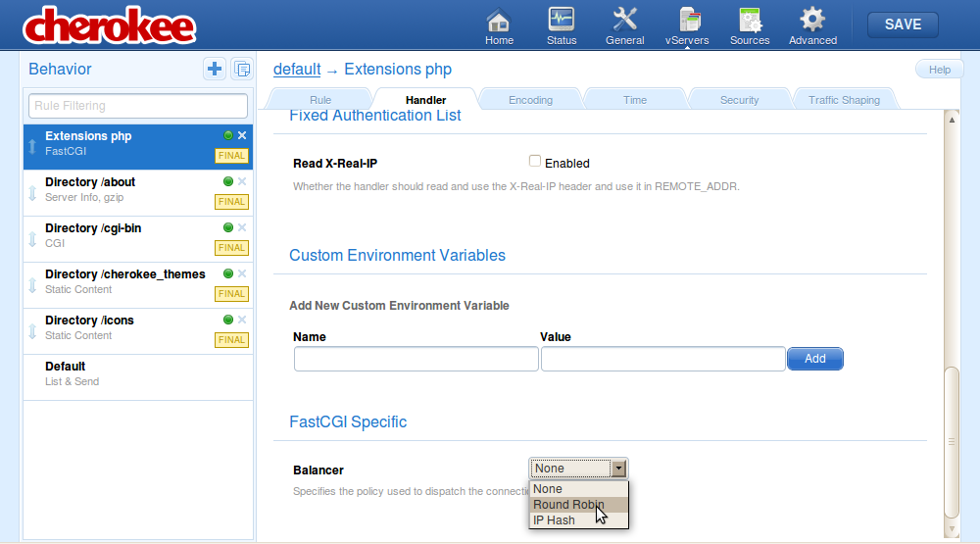
Task: Delete the Directory /cgi-bin rule
Action: pos(242,227)
